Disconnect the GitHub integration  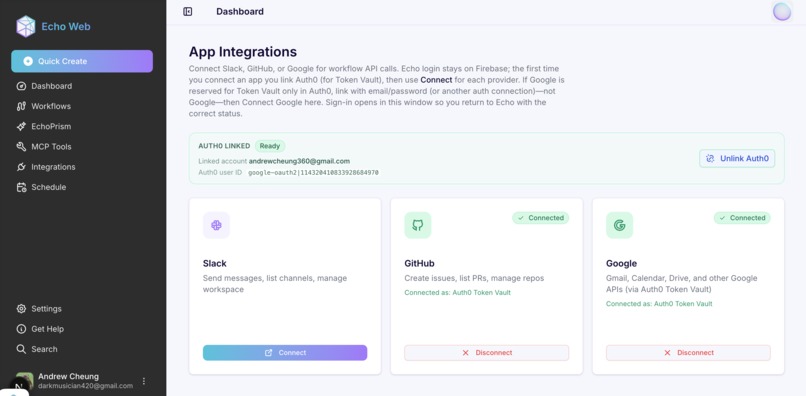(x=486, y=353)
